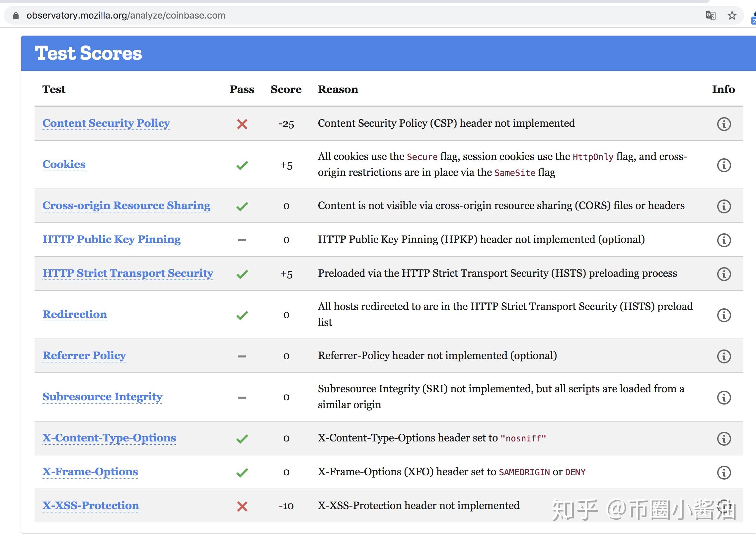
Task: Open info icon for Referrer Policy row
Action: pyautogui.click(x=724, y=356)
